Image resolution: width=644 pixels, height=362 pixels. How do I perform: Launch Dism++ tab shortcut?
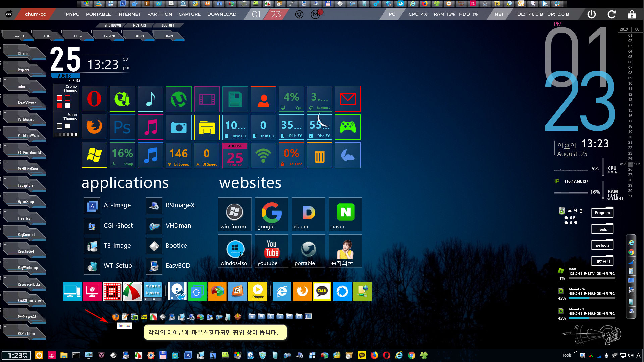pyautogui.click(x=19, y=36)
